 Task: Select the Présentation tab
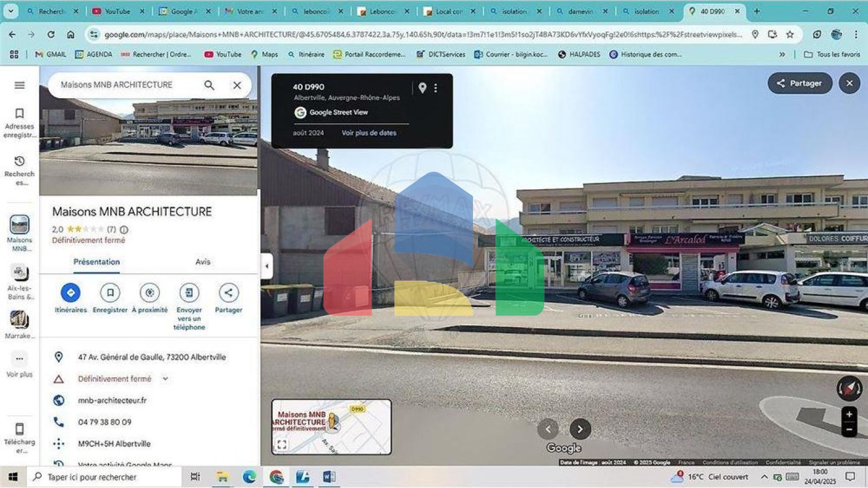97,262
